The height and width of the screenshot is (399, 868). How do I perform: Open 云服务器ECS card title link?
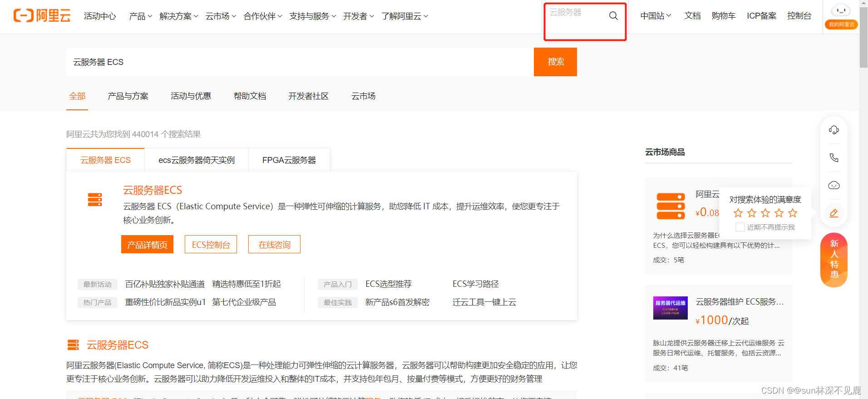click(153, 190)
